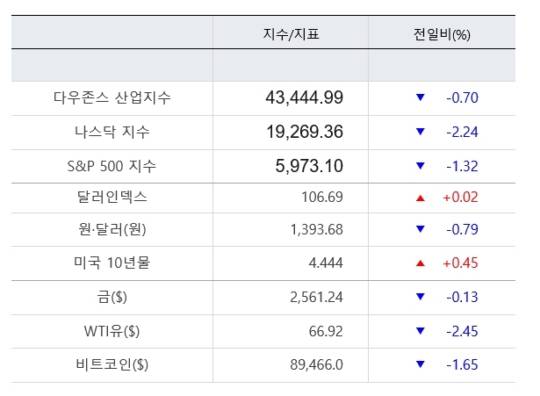Click the down arrow beside -2.45
This screenshot has width=540, height=396.
click(x=420, y=331)
